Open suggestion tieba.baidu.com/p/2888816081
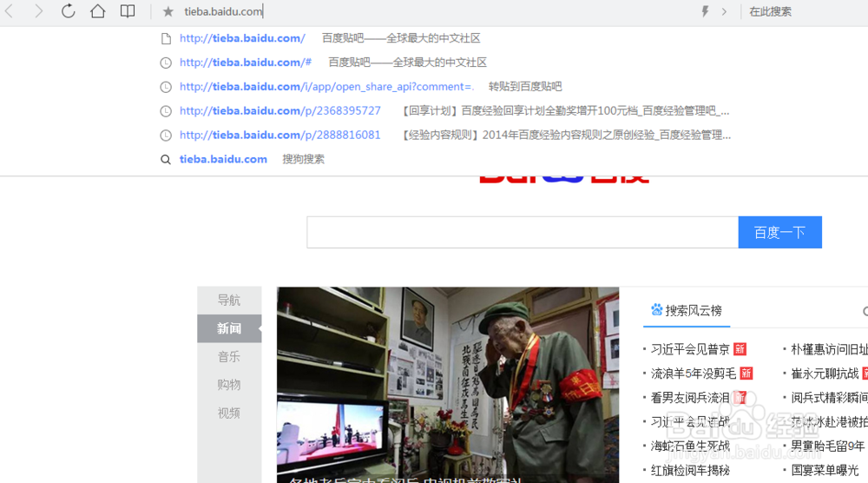 445,136
